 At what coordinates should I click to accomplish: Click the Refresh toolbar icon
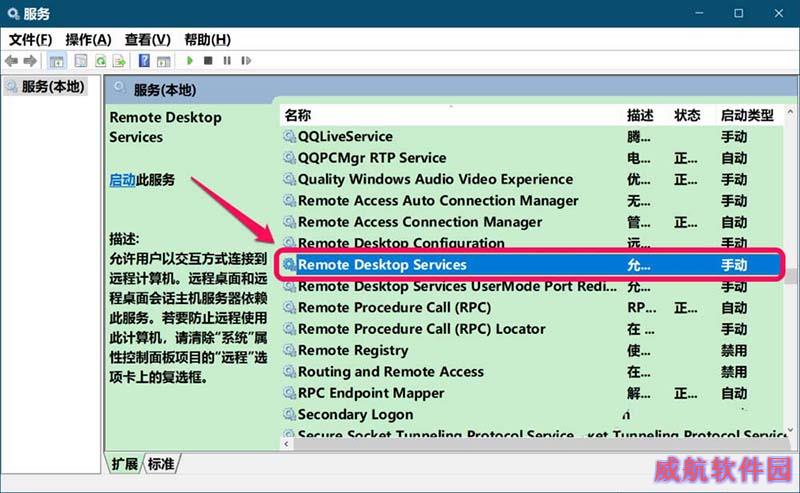[101, 61]
